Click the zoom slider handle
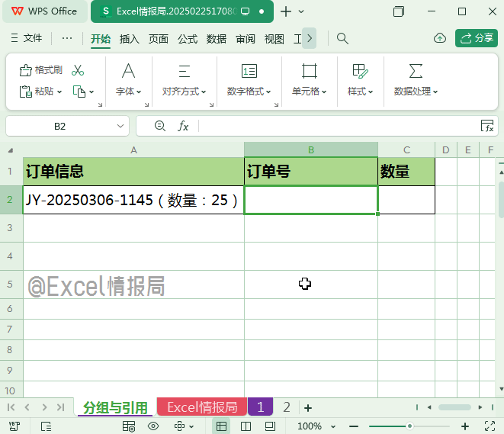This screenshot has height=434, width=504. pyautogui.click(x=409, y=426)
